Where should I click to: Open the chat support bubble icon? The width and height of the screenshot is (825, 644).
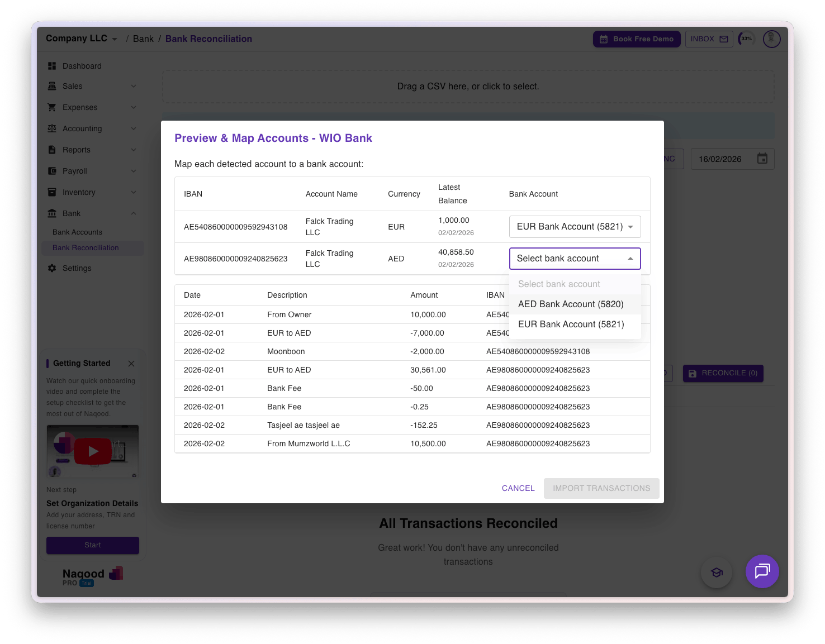pyautogui.click(x=762, y=571)
